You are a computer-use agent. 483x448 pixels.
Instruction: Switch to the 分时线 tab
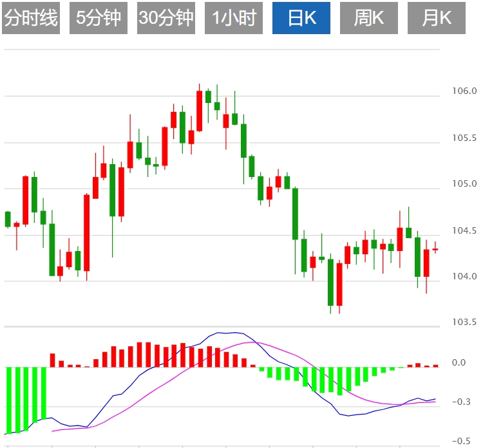[31, 18]
